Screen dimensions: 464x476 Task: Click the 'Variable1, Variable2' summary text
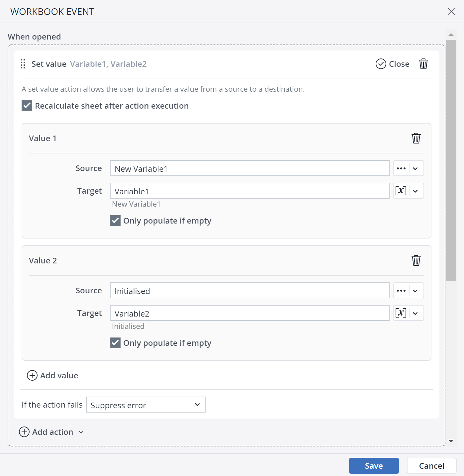108,64
